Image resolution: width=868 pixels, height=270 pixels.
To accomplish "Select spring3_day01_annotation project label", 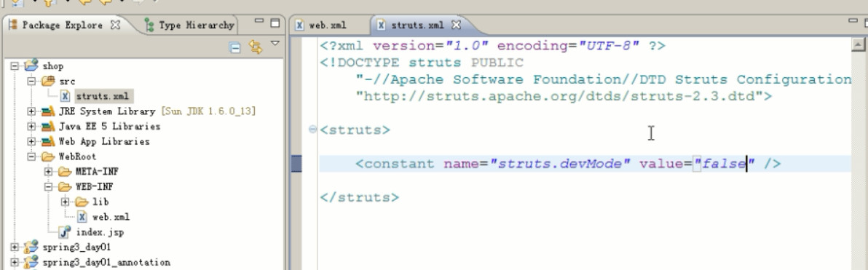I will 106,262.
